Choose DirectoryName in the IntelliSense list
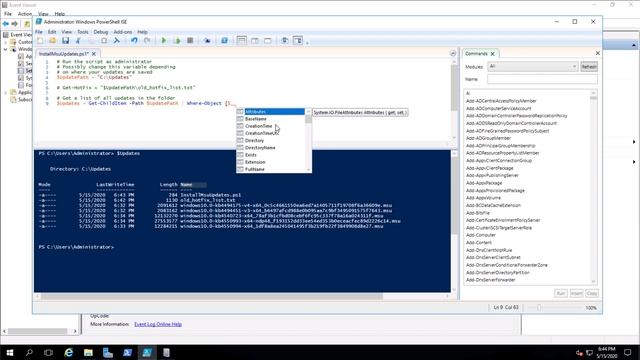 tap(271, 148)
